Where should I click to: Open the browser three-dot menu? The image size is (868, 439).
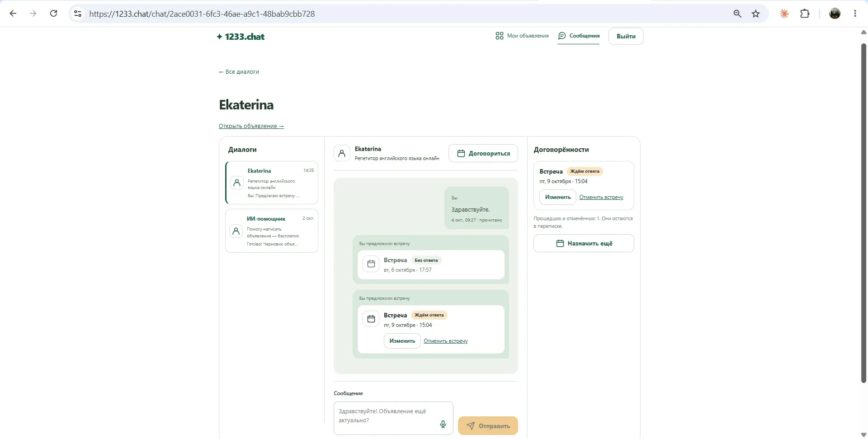click(x=855, y=14)
